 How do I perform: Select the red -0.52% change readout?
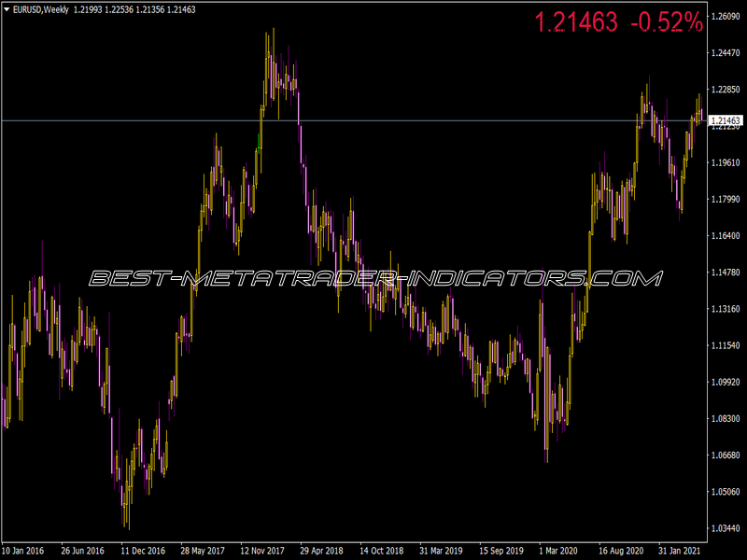pyautogui.click(x=667, y=21)
